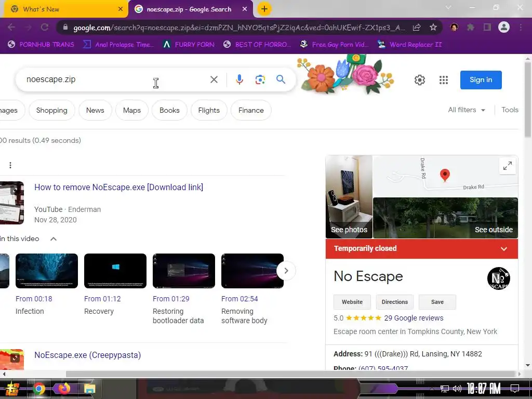Open Google quick settings gear
The image size is (532, 399).
[x=420, y=80]
